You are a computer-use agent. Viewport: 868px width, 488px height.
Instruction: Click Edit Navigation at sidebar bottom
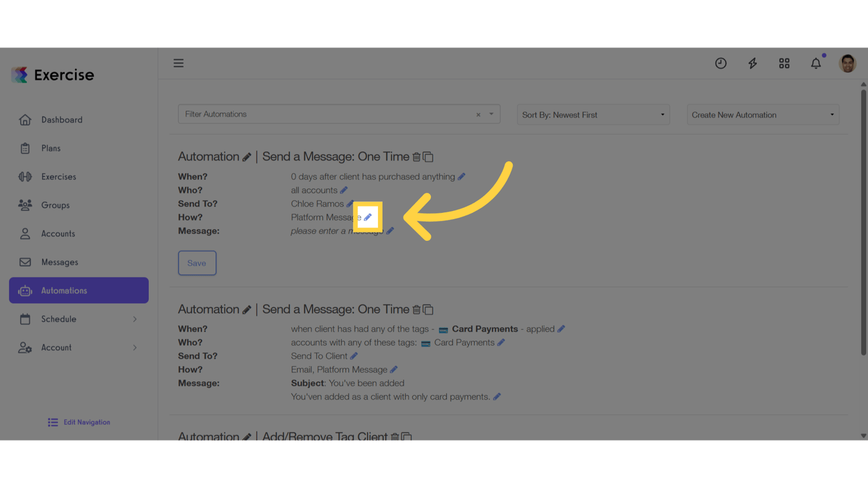[78, 422]
